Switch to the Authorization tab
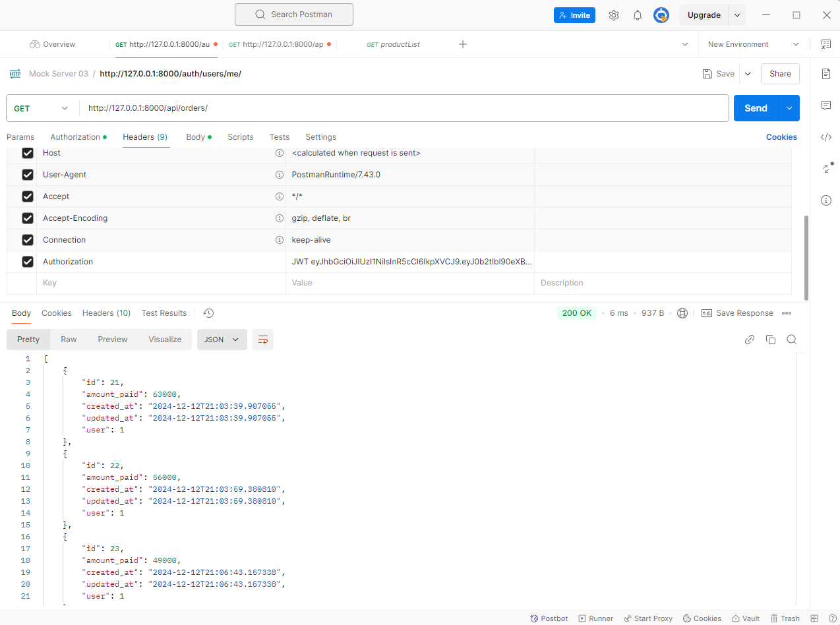 click(x=78, y=137)
